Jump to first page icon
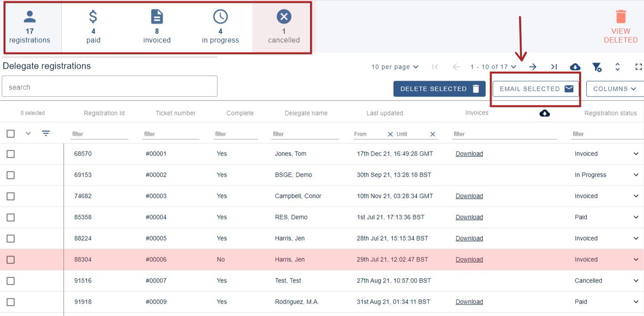 click(435, 67)
